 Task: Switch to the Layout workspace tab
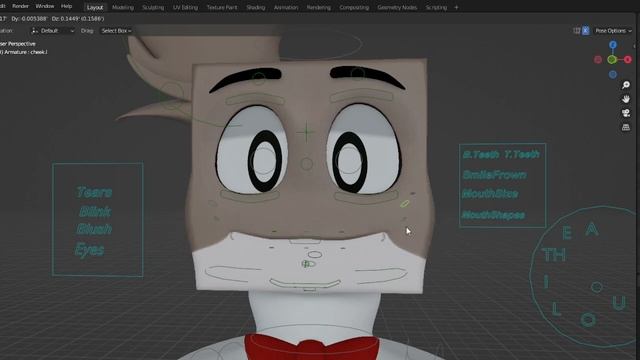click(x=95, y=7)
